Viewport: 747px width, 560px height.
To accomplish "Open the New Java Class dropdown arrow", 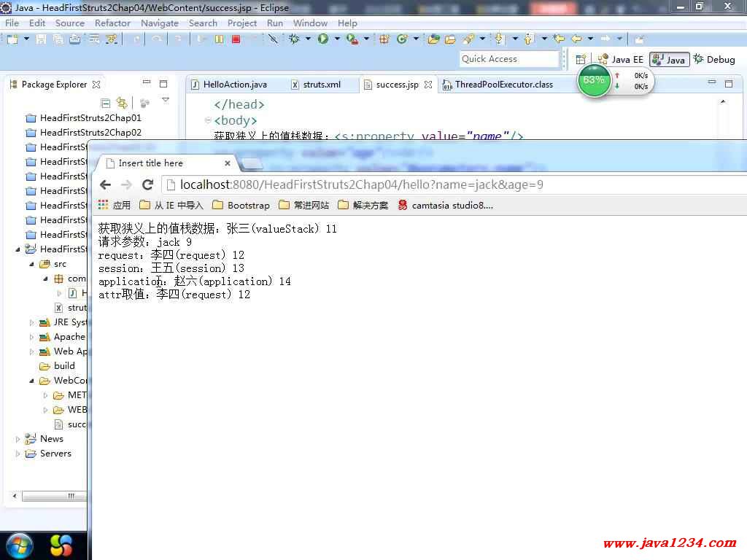I will click(x=415, y=39).
